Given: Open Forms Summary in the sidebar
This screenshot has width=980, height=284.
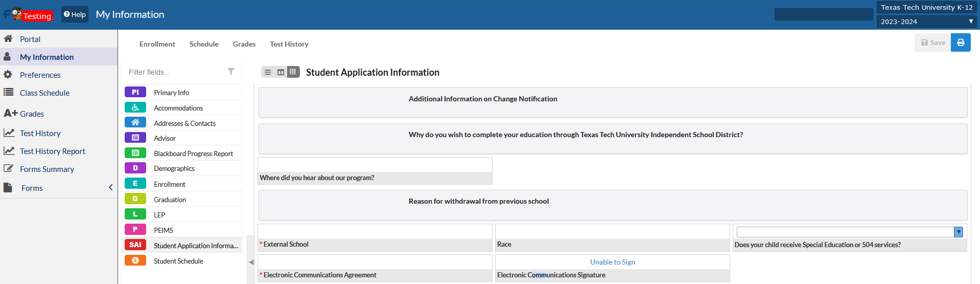Looking at the screenshot, I should tap(47, 169).
